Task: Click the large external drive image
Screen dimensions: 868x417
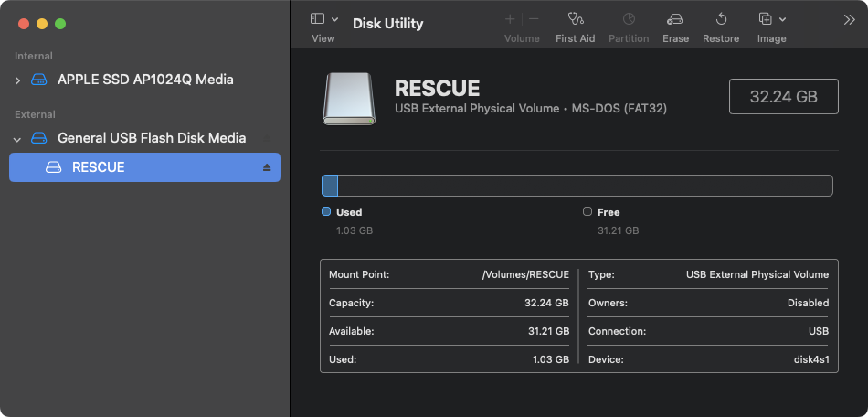Action: [349, 99]
